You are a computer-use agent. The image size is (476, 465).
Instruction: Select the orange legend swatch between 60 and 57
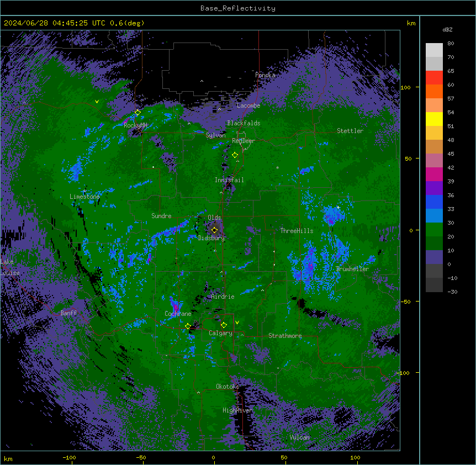[434, 91]
